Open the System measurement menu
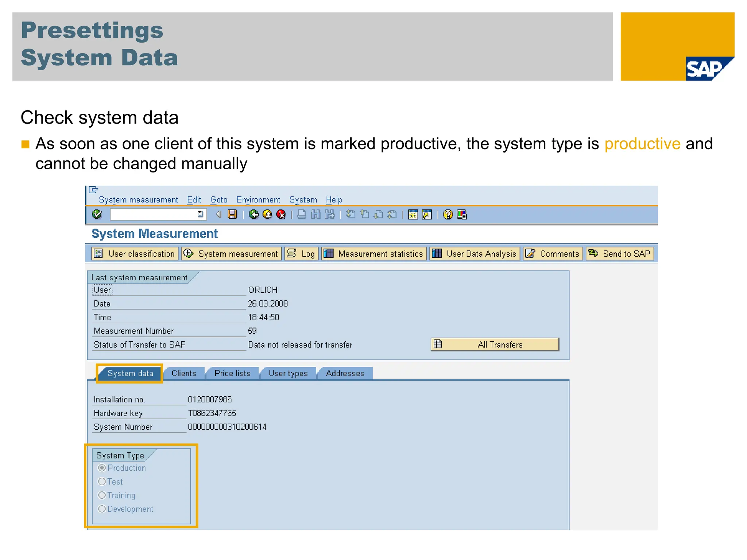Viewport: 747px width, 560px height. (138, 200)
